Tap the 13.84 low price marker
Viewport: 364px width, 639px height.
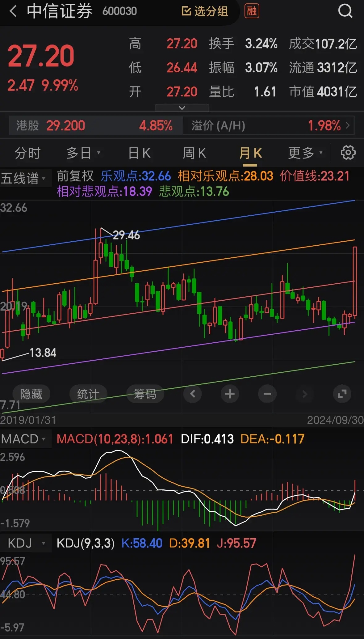[43, 353]
